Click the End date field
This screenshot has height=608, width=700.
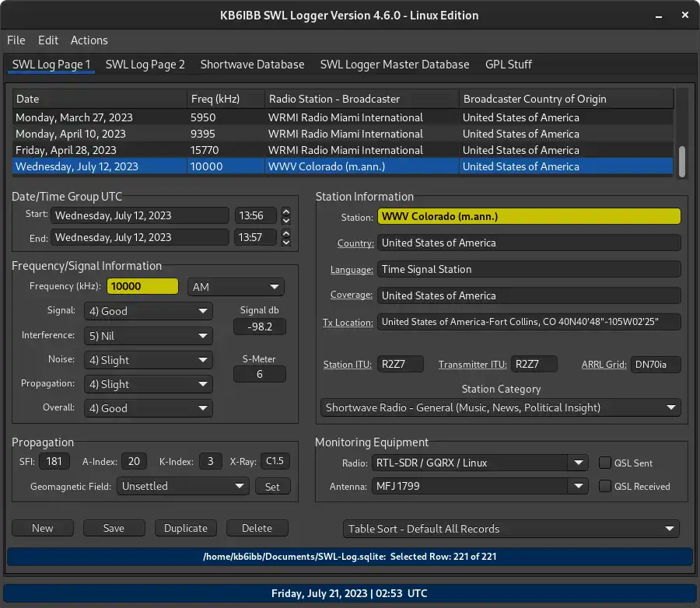pyautogui.click(x=140, y=237)
